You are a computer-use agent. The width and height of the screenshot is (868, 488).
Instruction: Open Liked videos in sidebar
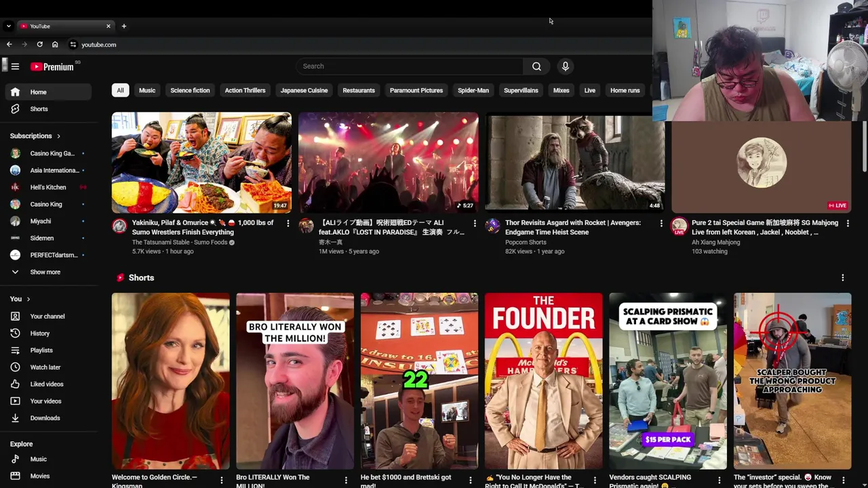coord(47,384)
